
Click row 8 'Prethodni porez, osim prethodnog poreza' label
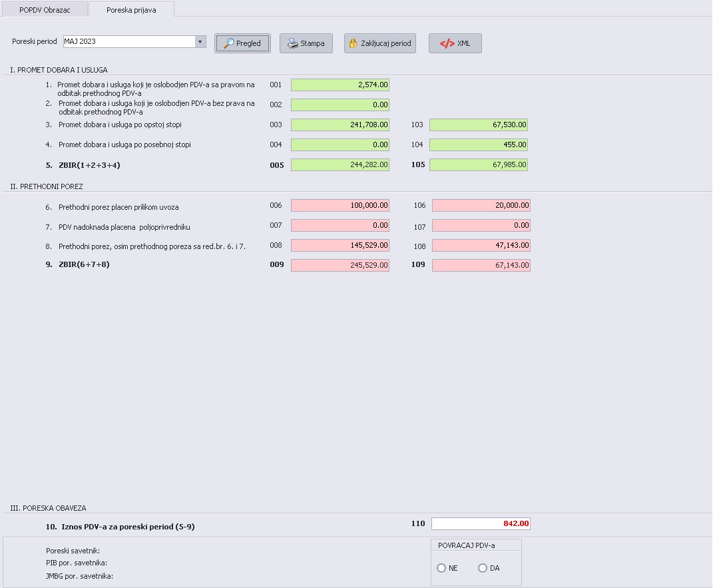pos(152,246)
